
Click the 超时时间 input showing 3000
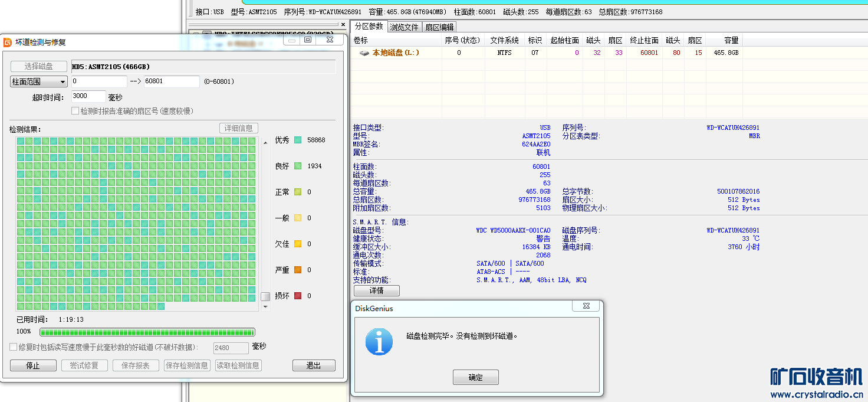pos(88,96)
